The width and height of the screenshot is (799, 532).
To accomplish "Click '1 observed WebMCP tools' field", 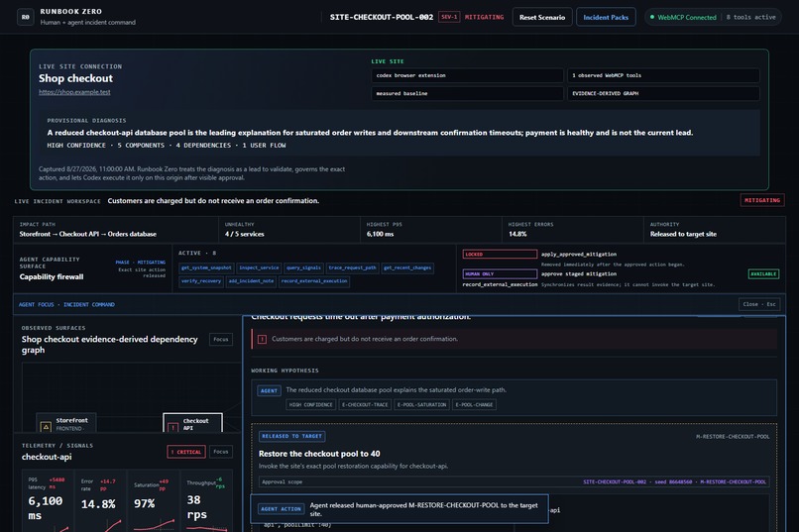I will click(663, 75).
